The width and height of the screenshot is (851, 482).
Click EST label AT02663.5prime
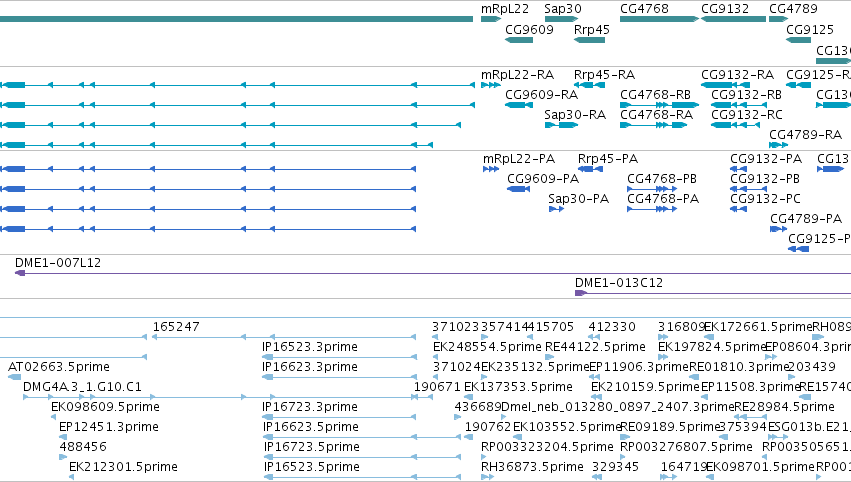pyautogui.click(x=59, y=367)
